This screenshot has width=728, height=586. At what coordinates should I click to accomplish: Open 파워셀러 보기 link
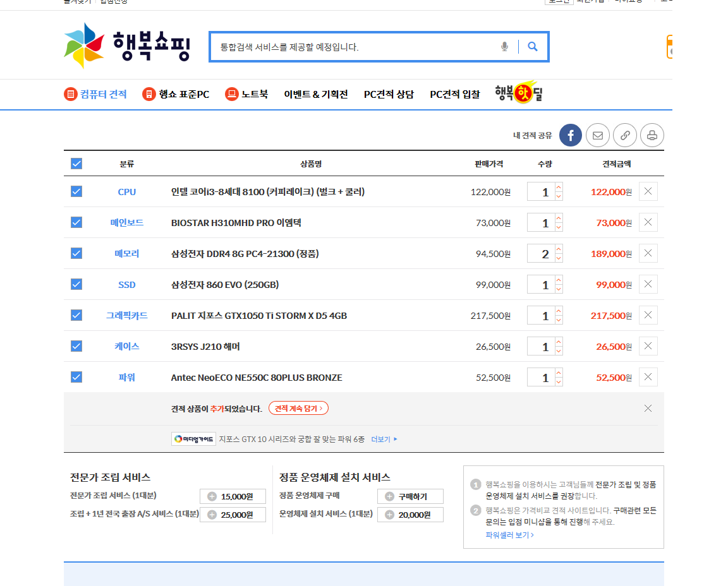point(509,535)
